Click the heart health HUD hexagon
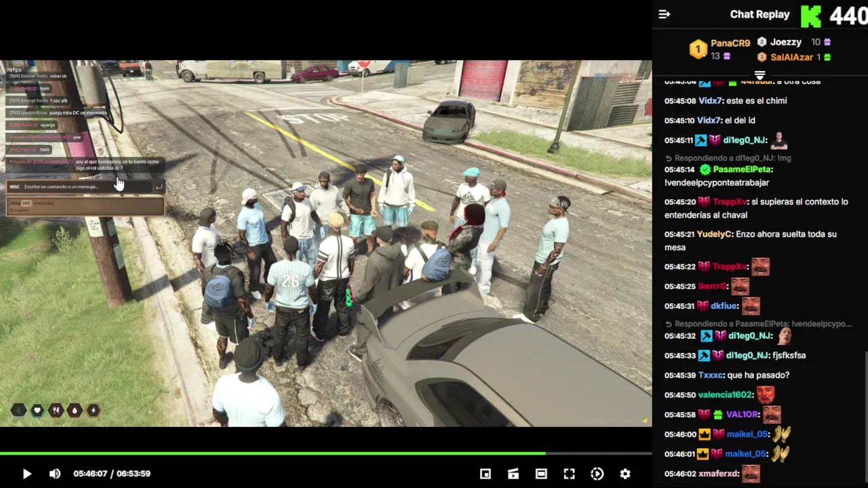 [x=37, y=410]
